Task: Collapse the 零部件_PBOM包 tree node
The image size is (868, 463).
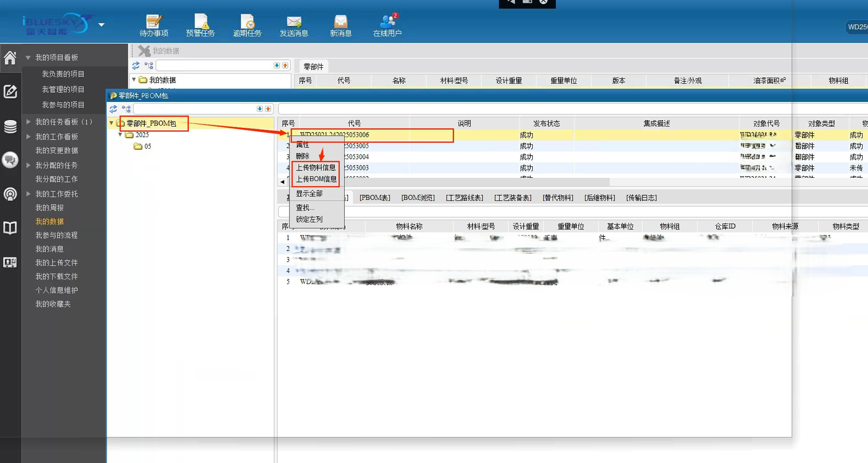Action: pos(111,123)
